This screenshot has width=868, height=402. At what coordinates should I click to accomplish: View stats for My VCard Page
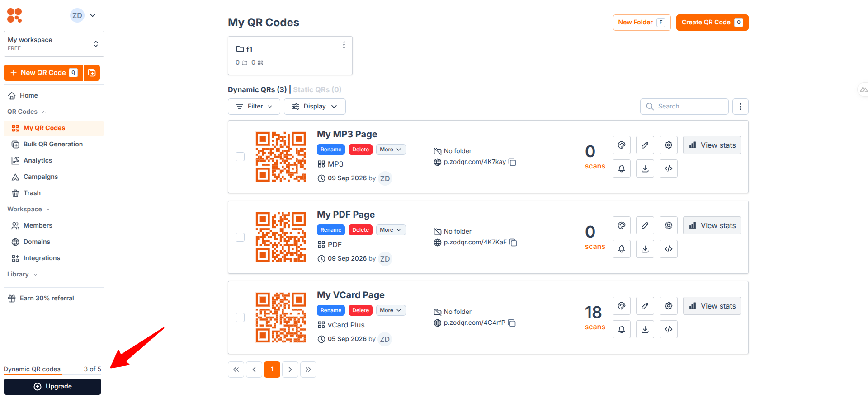point(712,306)
